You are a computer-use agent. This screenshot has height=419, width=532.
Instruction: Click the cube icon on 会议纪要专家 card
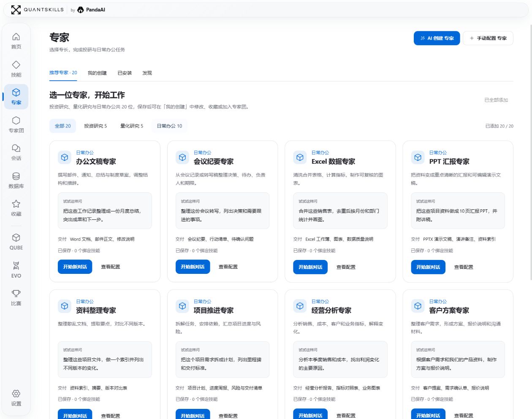click(182, 157)
